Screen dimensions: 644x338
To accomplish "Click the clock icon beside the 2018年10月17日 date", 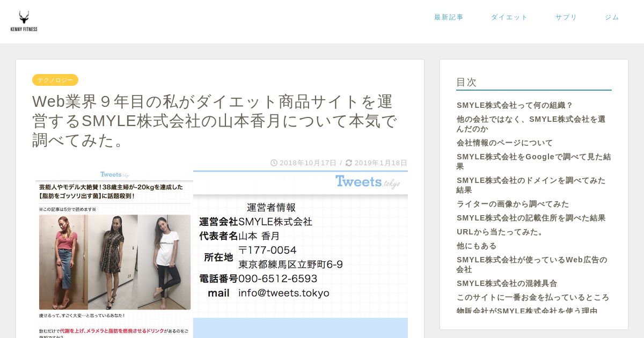I will click(x=274, y=163).
